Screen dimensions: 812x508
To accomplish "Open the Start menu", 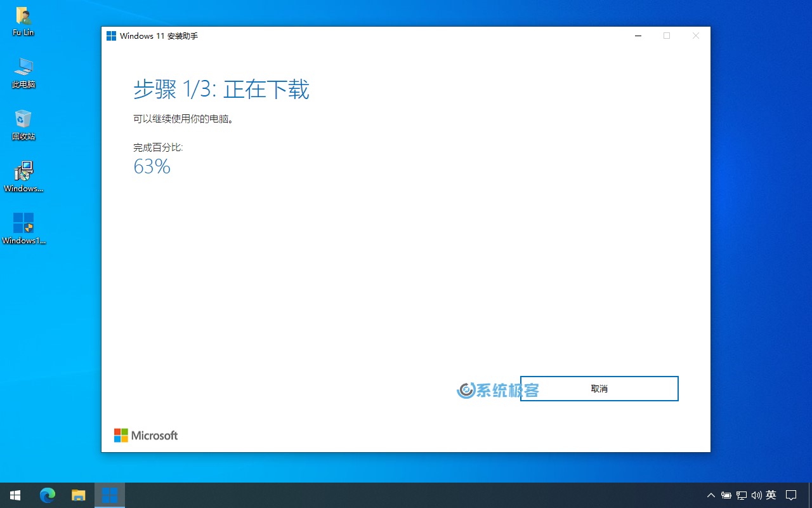I will pos(15,495).
